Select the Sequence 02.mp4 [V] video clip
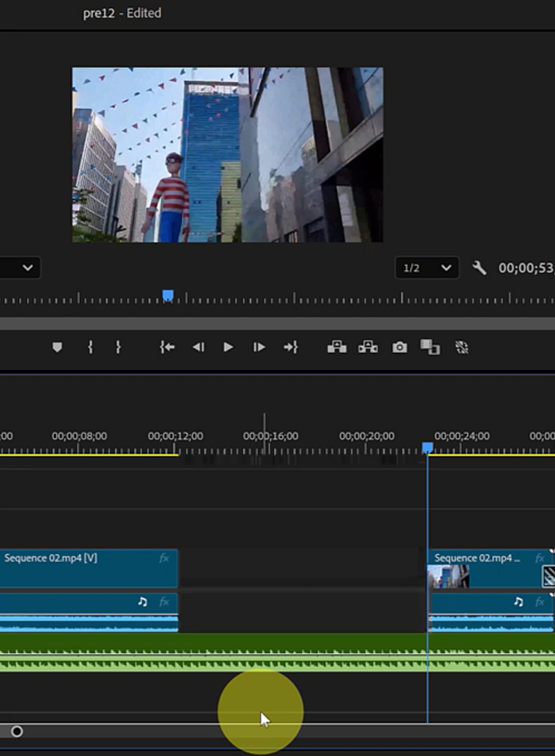The width and height of the screenshot is (555, 756). coord(89,568)
